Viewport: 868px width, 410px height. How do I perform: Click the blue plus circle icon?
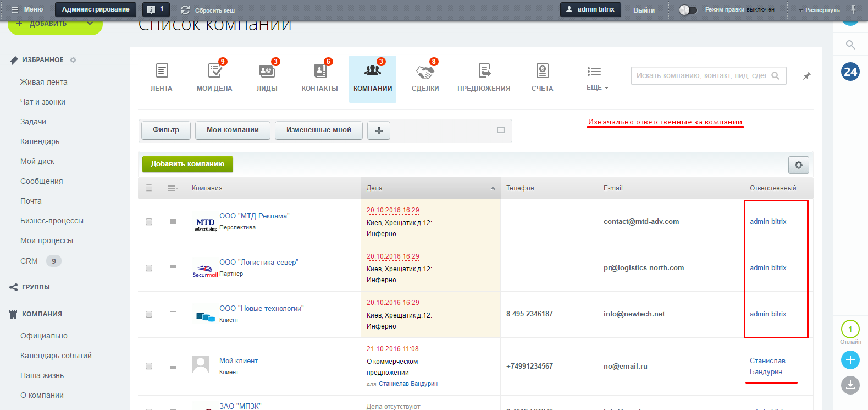[x=850, y=360]
